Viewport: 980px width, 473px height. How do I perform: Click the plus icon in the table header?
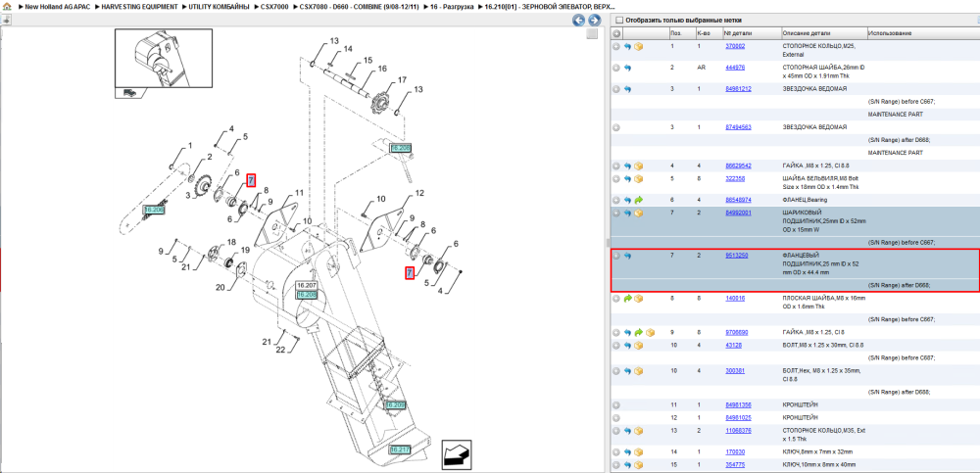[616, 33]
